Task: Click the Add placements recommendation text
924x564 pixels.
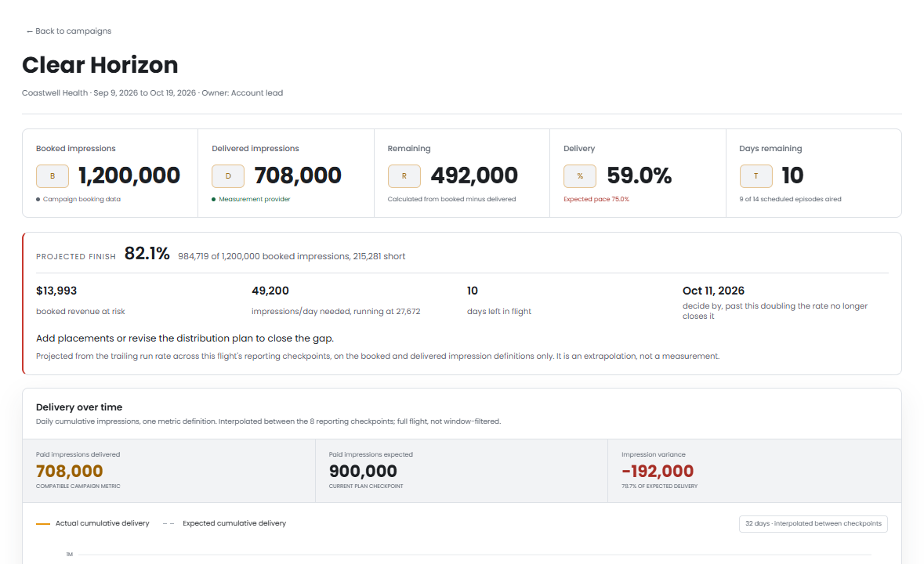Action: point(185,338)
